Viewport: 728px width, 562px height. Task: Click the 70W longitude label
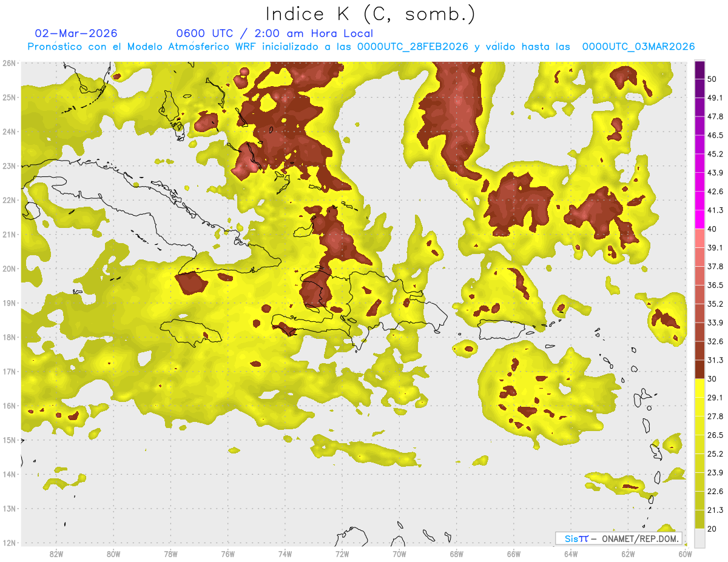coord(399,554)
